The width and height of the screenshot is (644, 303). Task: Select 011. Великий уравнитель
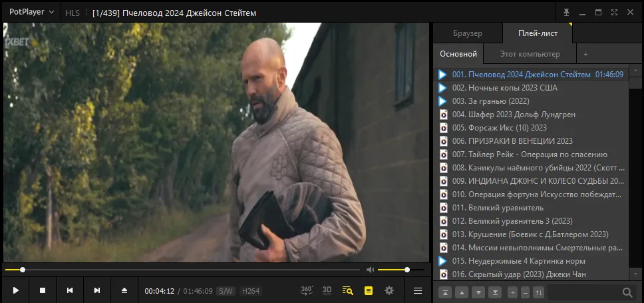[x=531, y=208]
